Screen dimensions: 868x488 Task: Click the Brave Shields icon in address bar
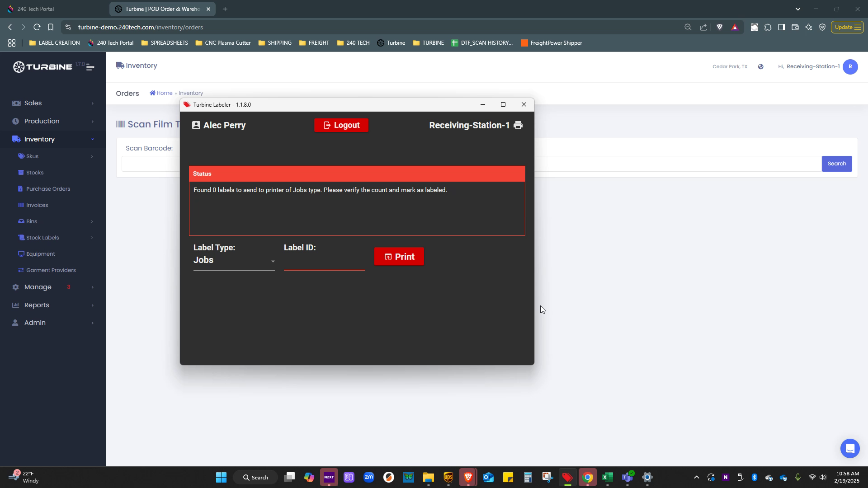click(x=720, y=27)
